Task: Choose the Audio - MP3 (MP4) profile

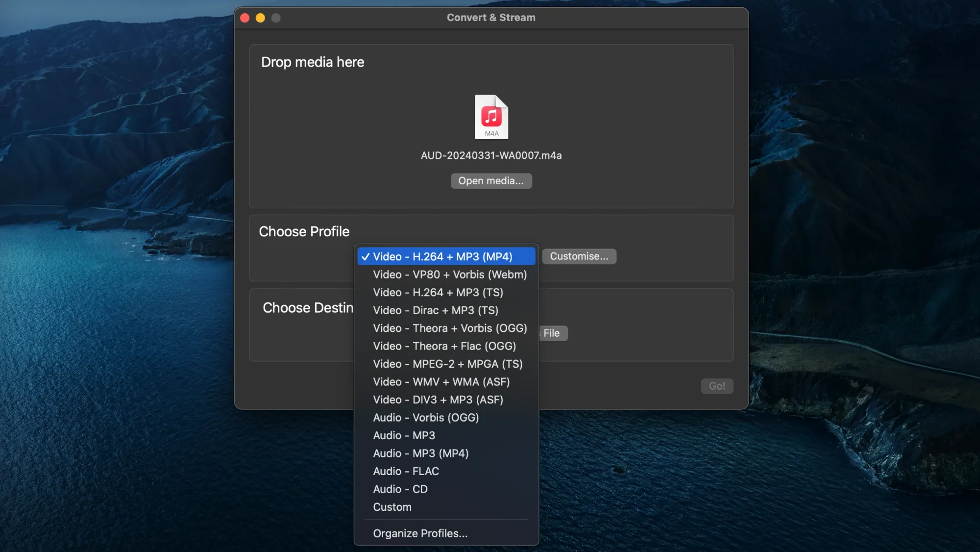Action: [420, 453]
